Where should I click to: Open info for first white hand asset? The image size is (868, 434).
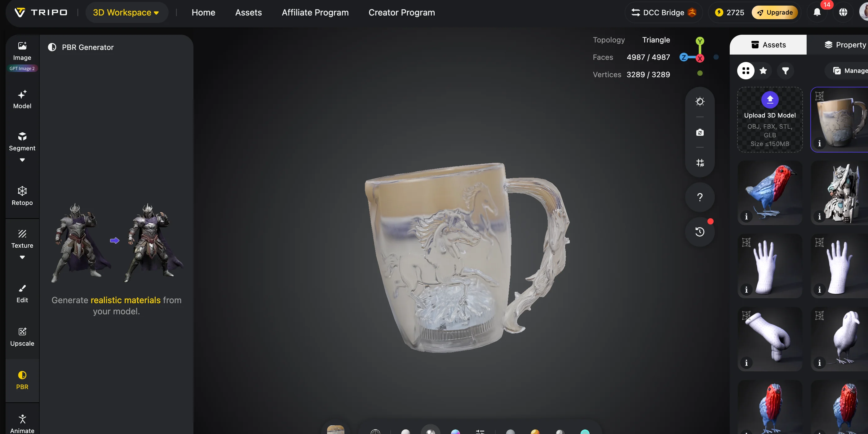pyautogui.click(x=746, y=290)
